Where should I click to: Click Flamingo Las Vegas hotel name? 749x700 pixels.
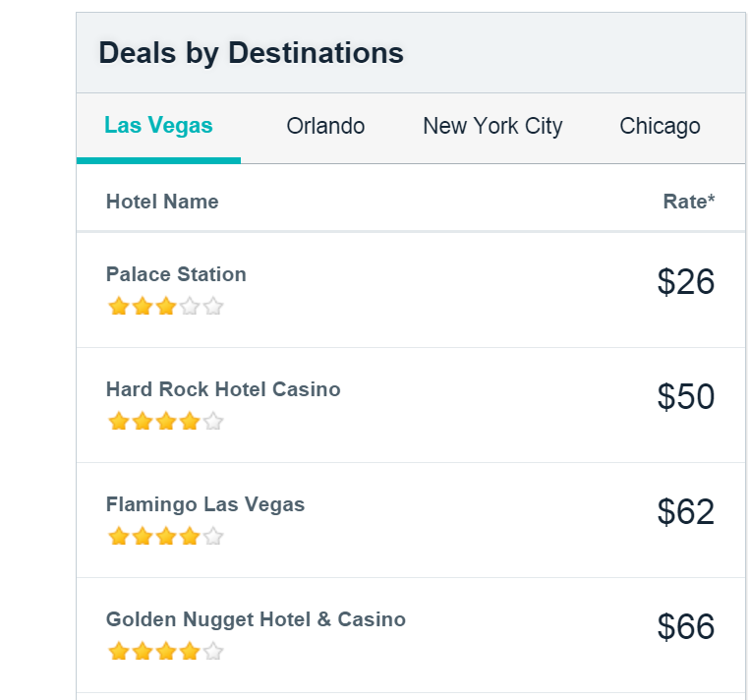205,504
